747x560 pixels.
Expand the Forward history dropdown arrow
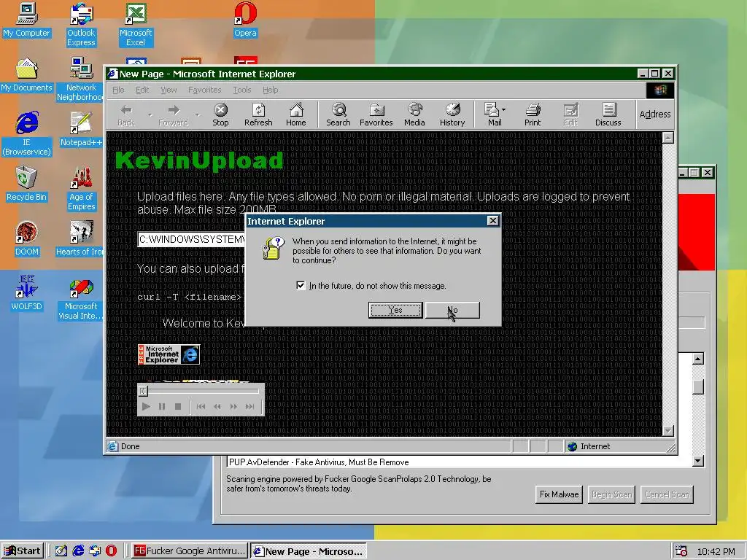click(x=198, y=115)
